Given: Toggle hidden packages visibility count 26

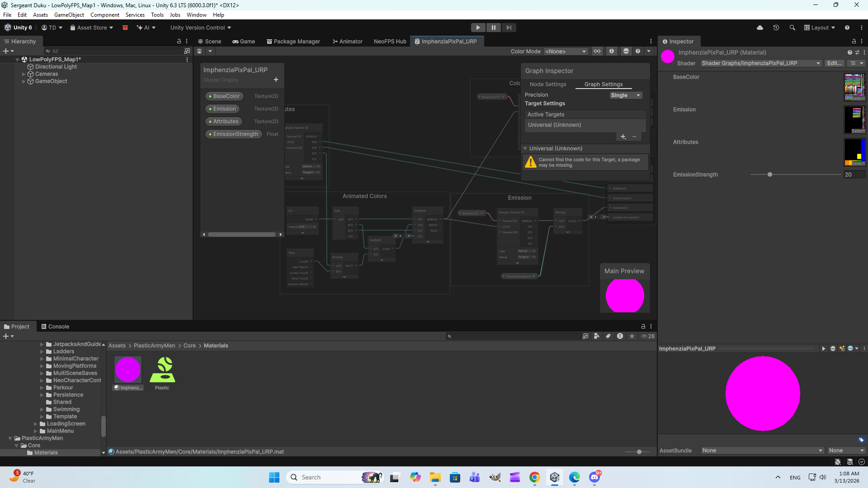Looking at the screenshot, I should point(648,336).
